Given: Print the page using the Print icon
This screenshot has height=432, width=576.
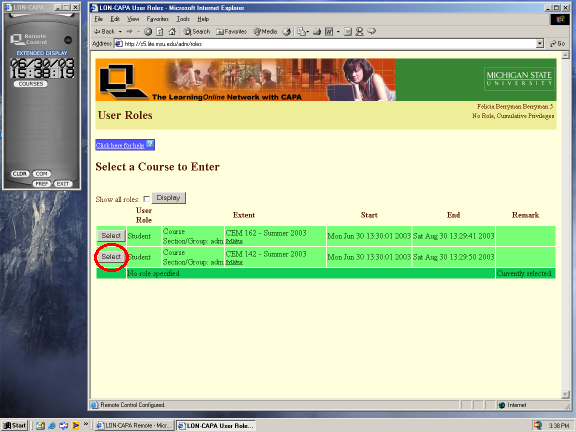Looking at the screenshot, I should [x=317, y=32].
